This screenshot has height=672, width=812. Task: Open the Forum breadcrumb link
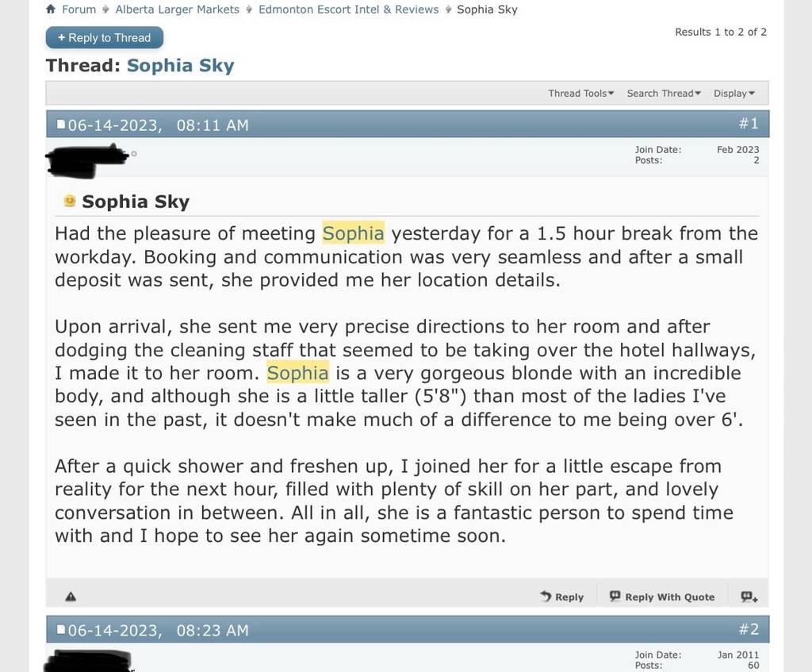79,10
